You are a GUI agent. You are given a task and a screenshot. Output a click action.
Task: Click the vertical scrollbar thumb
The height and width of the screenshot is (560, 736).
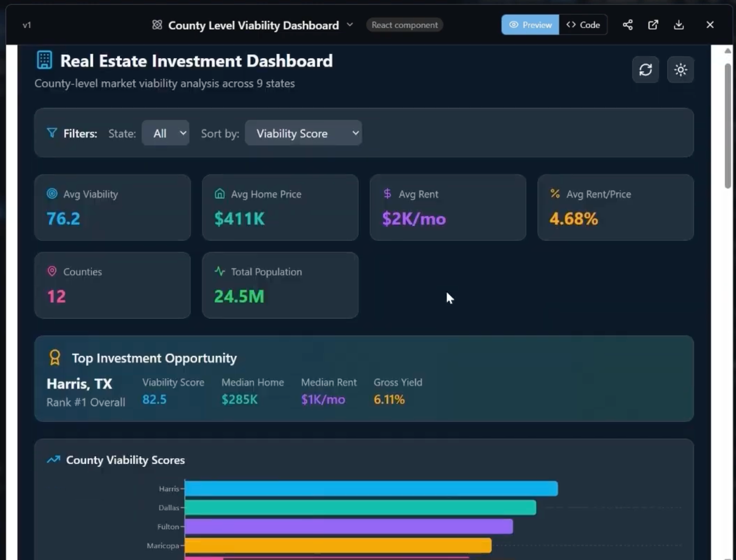(x=728, y=125)
